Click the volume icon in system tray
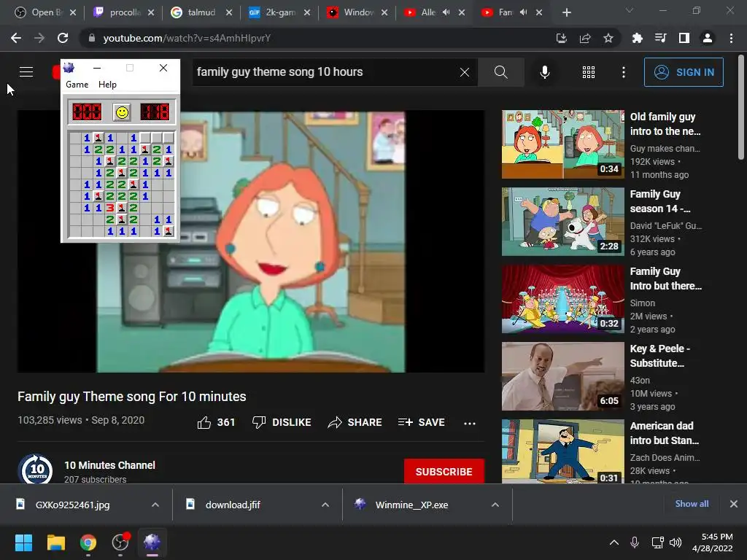Screen dimensions: 747x560 pyautogui.click(x=676, y=542)
